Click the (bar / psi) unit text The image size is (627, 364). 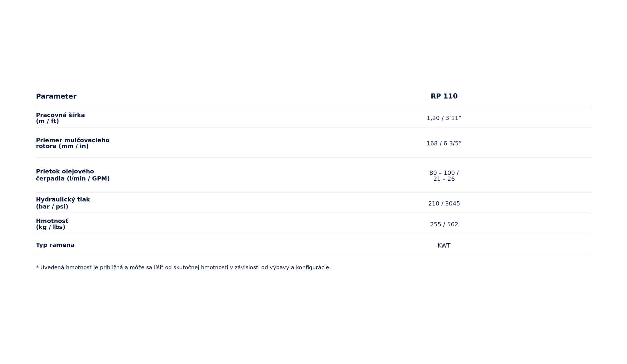(52, 207)
